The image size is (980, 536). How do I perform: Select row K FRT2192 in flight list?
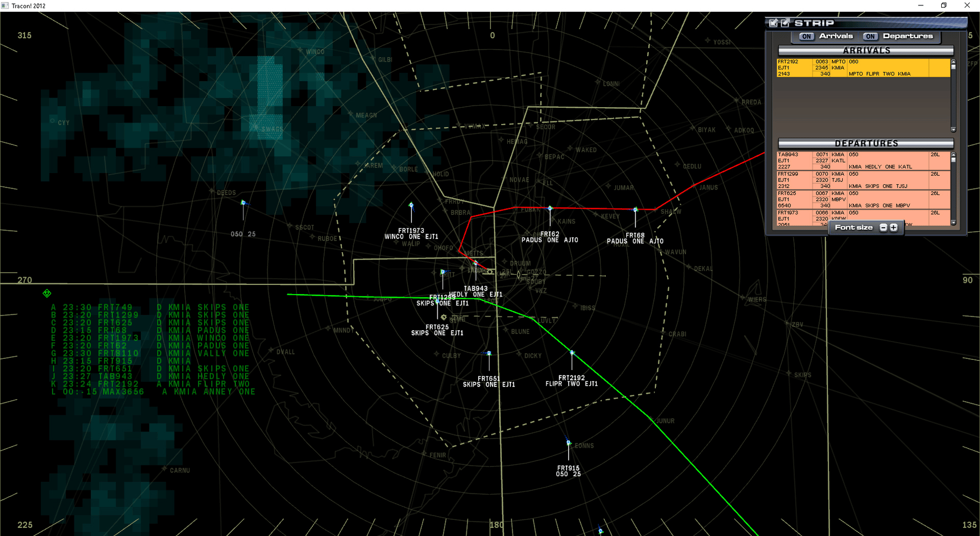150,384
